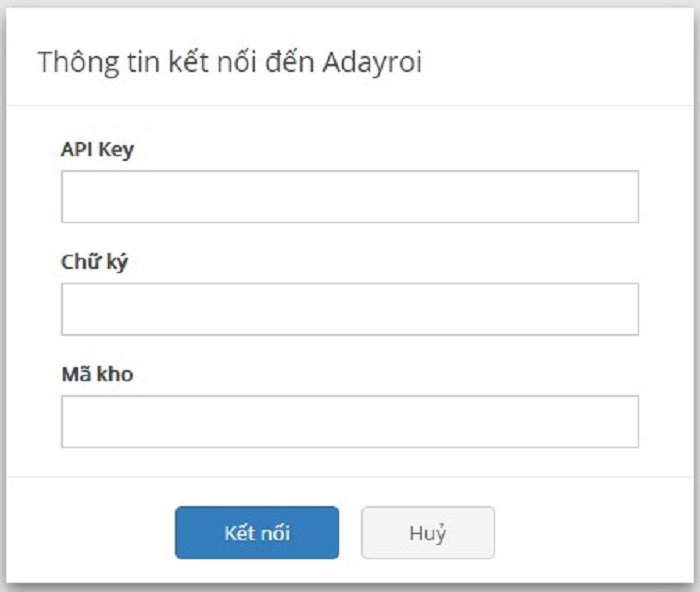This screenshot has width=700, height=592.
Task: Activate the text box under API Key
Action: tap(349, 197)
